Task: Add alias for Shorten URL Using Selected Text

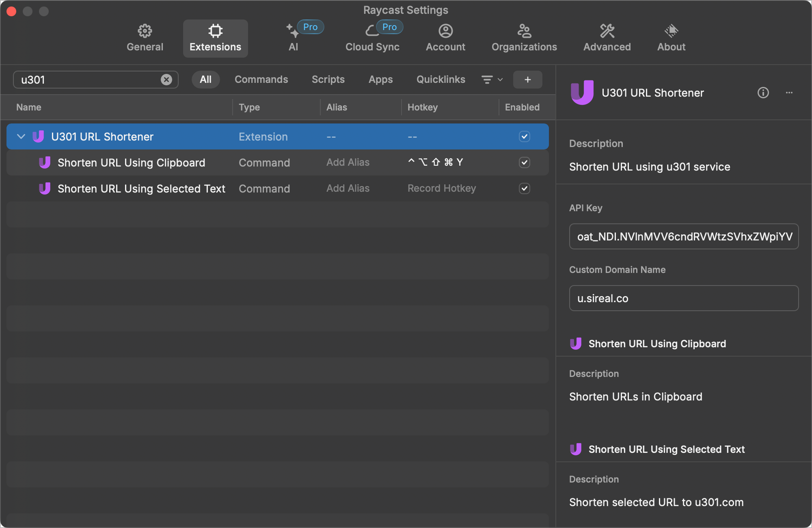Action: point(348,188)
